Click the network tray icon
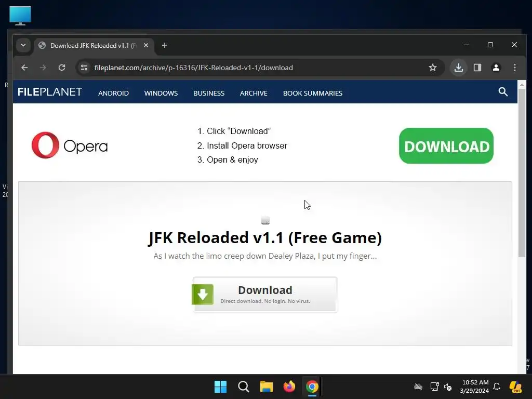The image size is (532, 399). coord(434,387)
